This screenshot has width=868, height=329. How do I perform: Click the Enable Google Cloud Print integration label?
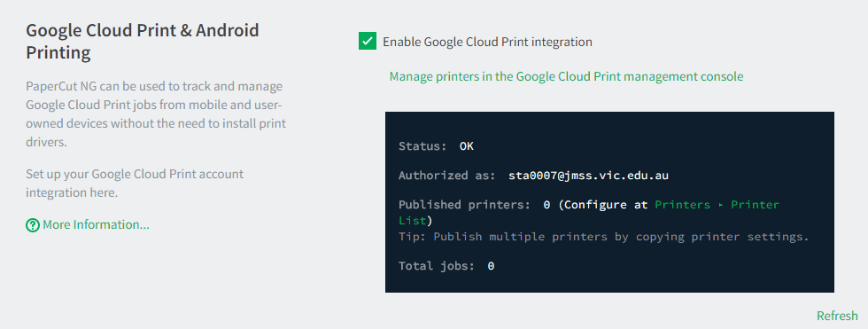[487, 42]
